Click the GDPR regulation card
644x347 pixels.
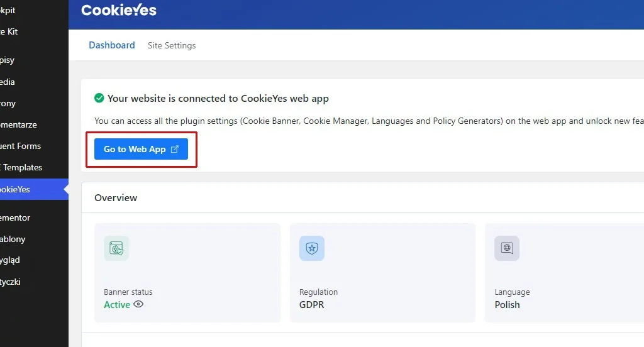click(x=382, y=272)
